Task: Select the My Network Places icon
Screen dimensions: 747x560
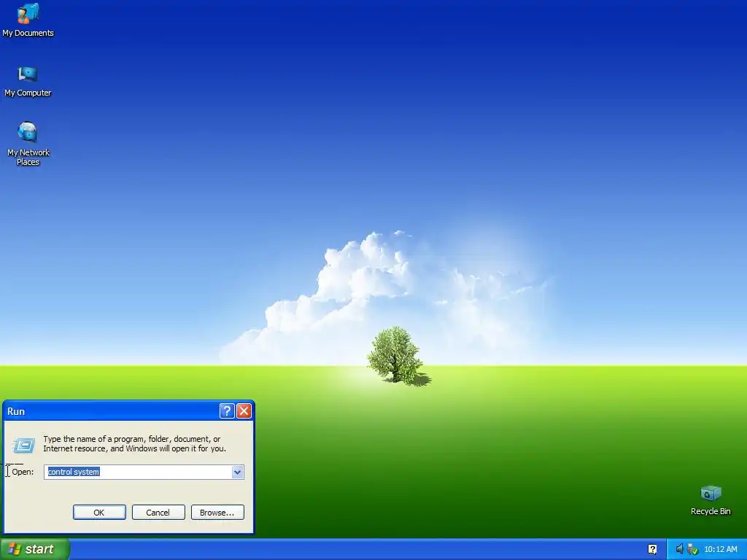Action: pos(28,143)
